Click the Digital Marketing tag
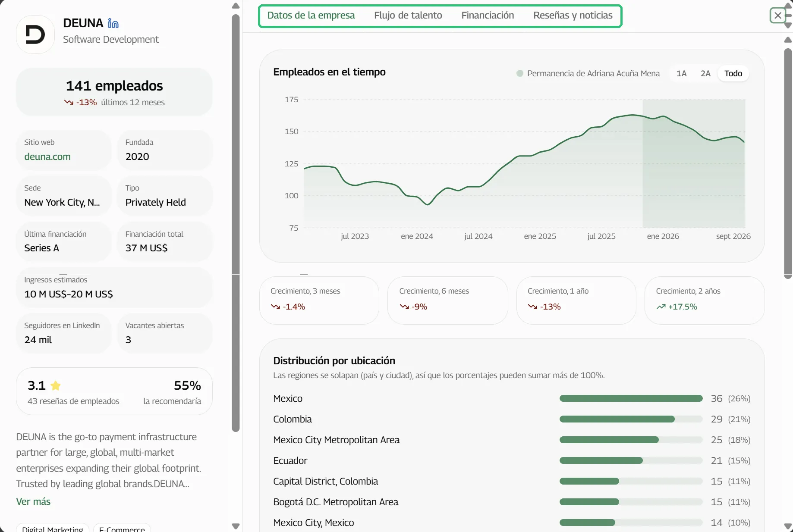Viewport: 793px width, 532px height. [53, 529]
